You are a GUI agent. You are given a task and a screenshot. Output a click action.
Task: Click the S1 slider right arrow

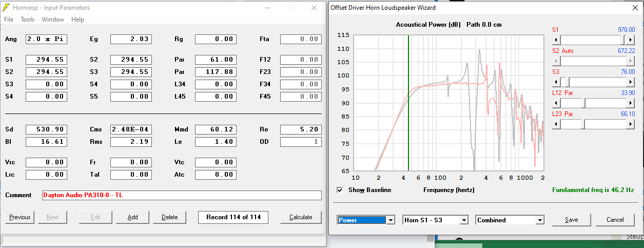[631, 40]
